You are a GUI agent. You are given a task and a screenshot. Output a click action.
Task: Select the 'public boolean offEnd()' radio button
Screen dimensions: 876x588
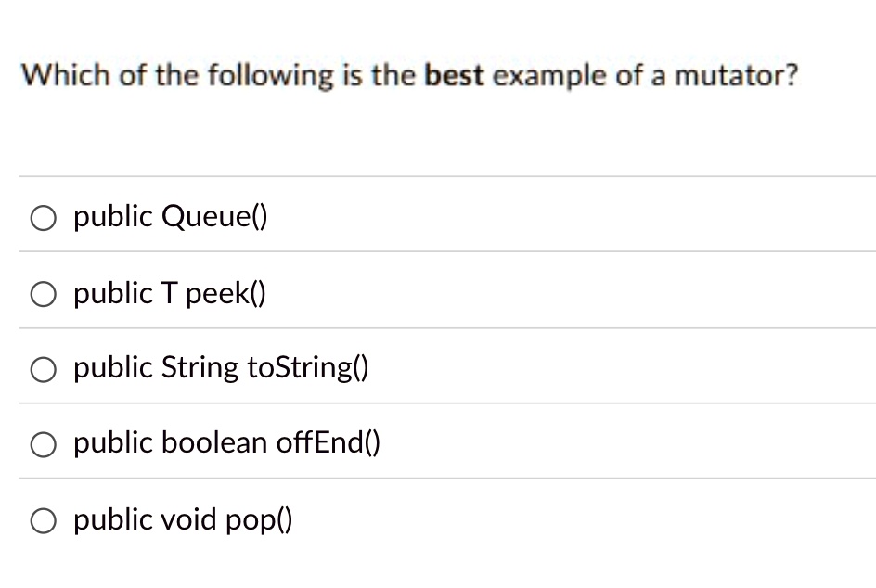coord(43,444)
